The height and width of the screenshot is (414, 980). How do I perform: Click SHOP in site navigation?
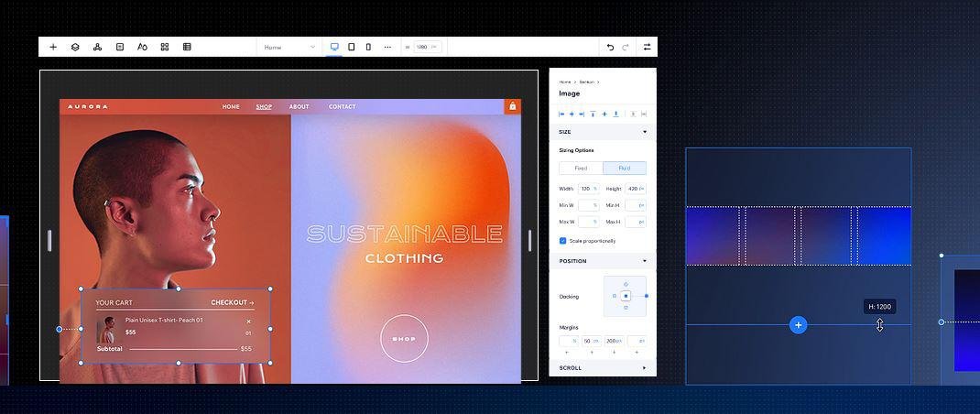[x=264, y=107]
